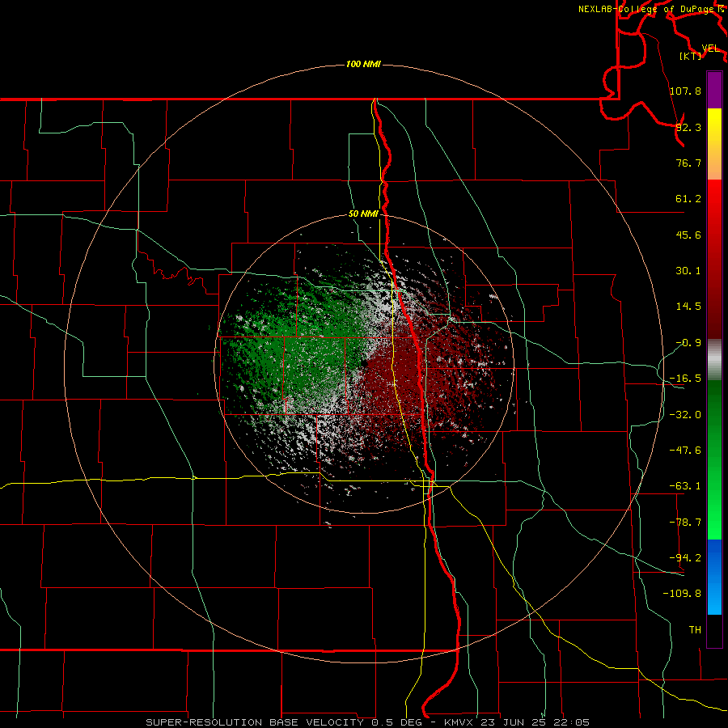Viewport: 728px width, 728px height.
Task: Click the -63.1 legend value
Action: [685, 485]
